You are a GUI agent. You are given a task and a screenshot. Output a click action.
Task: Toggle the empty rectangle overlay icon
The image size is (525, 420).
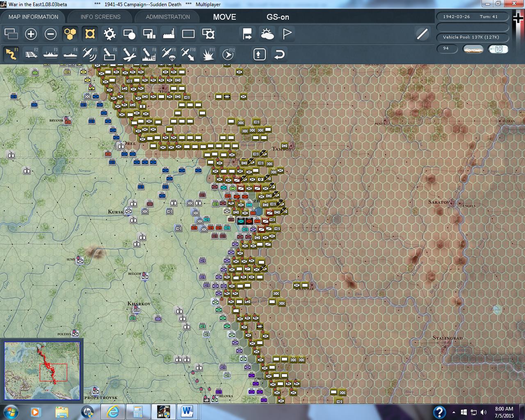[x=188, y=34]
